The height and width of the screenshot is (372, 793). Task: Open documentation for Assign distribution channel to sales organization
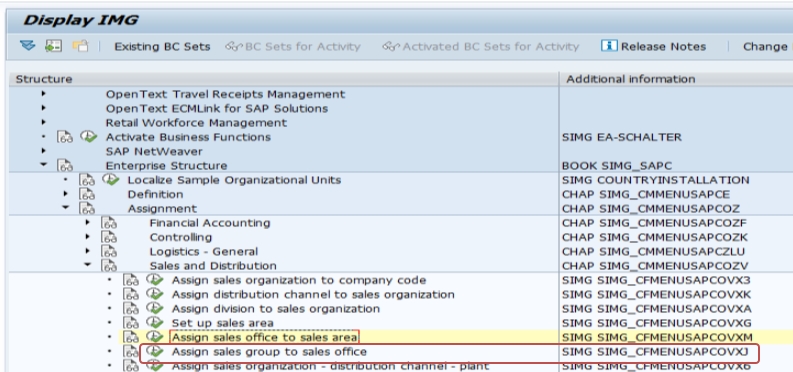pos(131,294)
